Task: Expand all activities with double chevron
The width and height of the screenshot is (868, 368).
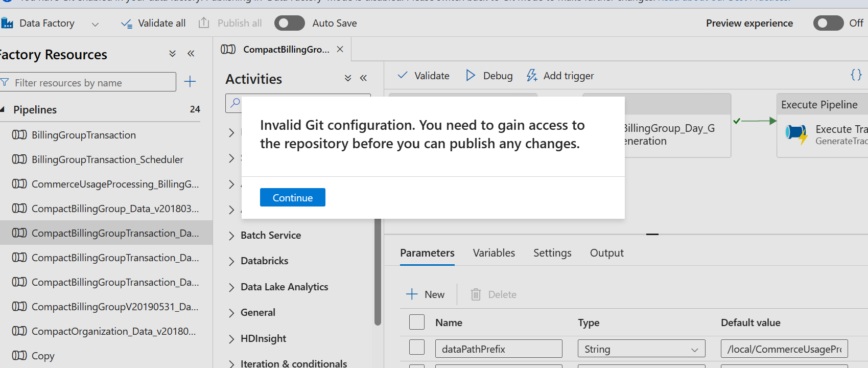Action: click(348, 78)
